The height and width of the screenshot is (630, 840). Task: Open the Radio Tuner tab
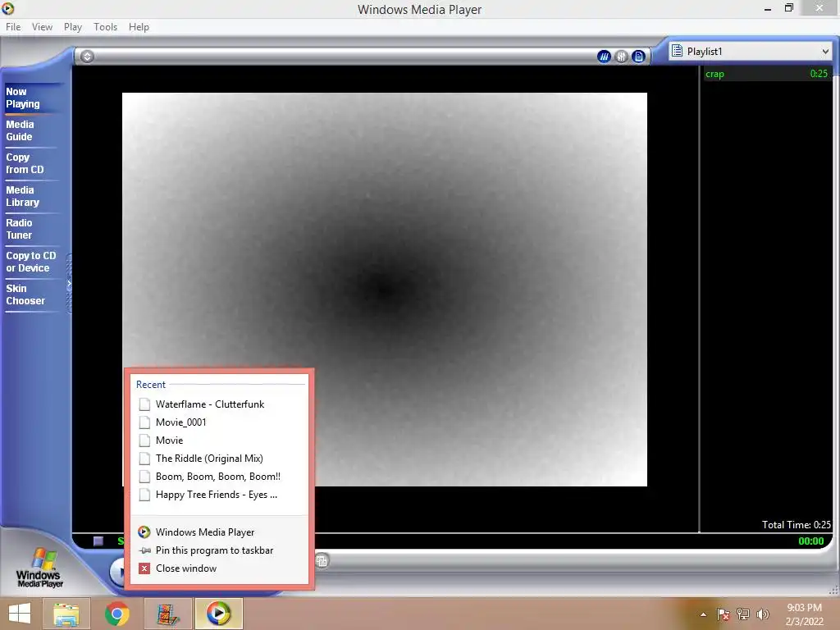31,229
